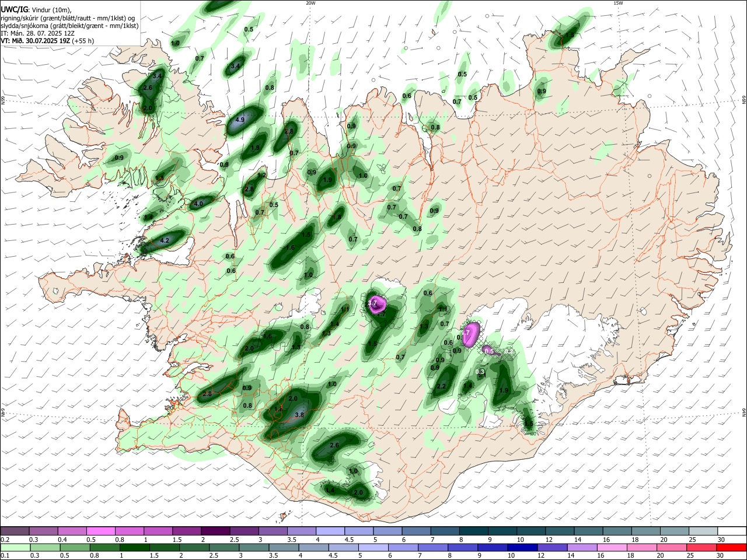Click the 2.6 value over the Westfjords
The width and height of the screenshot is (747, 560).
coord(148,88)
